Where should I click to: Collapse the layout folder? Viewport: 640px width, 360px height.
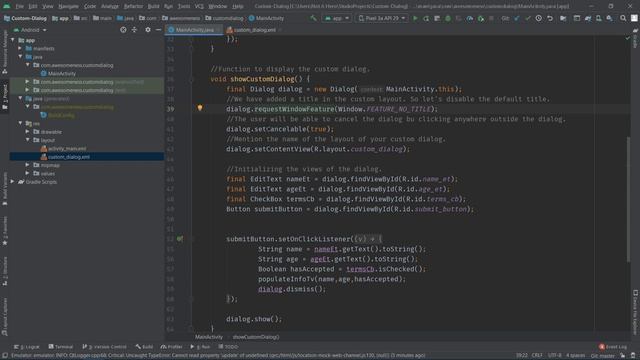pos(27,140)
